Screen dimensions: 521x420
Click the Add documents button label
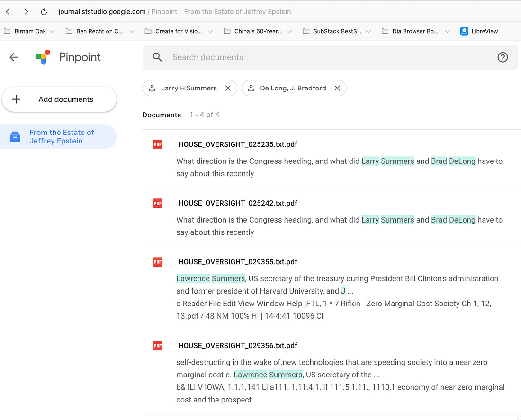pyautogui.click(x=66, y=99)
